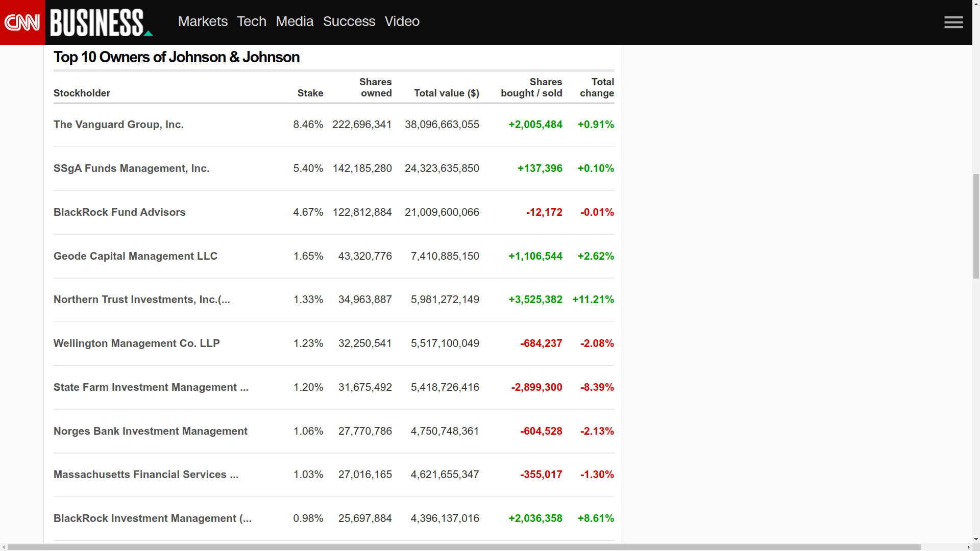Screen dimensions: 980x551
Task: Click the CNN logo icon
Action: [22, 22]
